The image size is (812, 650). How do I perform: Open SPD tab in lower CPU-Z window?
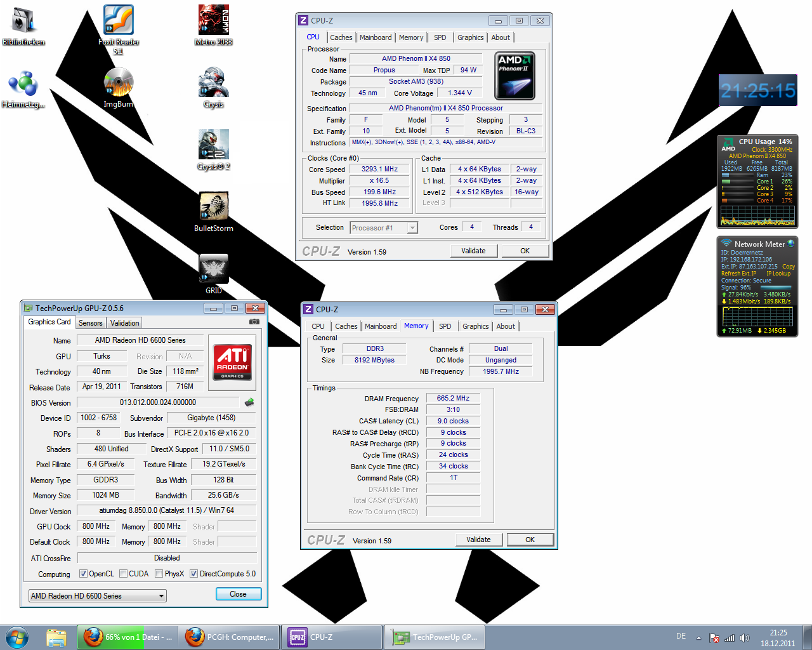(445, 326)
